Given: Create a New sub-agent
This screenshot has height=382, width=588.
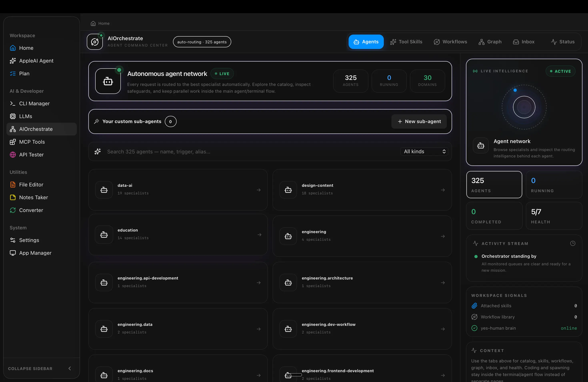Looking at the screenshot, I should tap(419, 121).
